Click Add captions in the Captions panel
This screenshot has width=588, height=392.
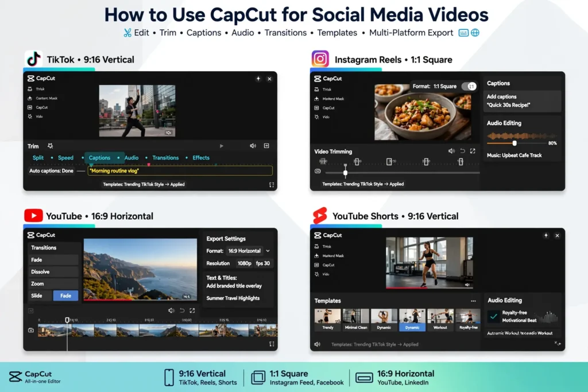coord(501,96)
